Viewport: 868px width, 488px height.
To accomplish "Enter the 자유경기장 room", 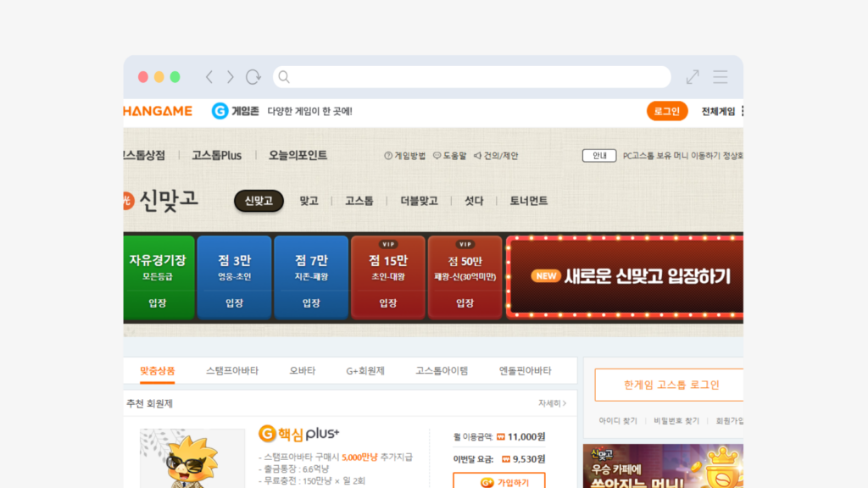I will click(x=159, y=278).
